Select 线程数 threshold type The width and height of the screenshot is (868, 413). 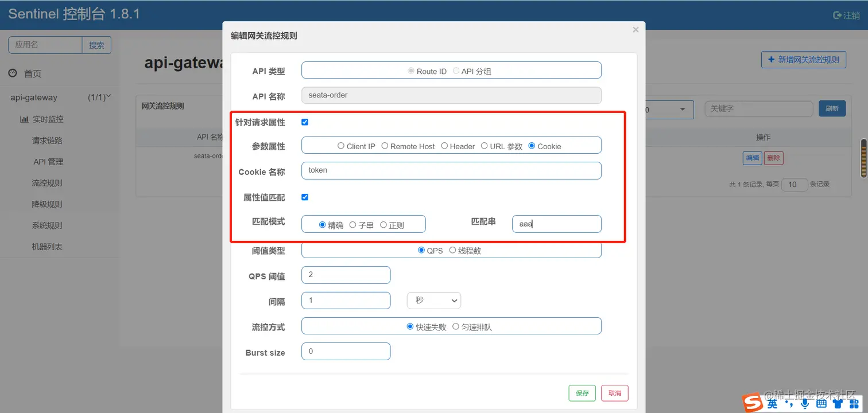pyautogui.click(x=452, y=250)
